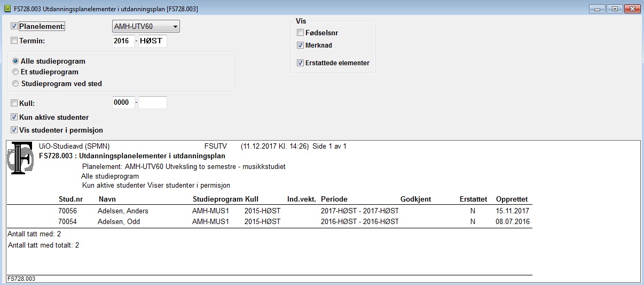
Task: Click AMH-MUS1 in Anders' row
Action: coord(210,211)
